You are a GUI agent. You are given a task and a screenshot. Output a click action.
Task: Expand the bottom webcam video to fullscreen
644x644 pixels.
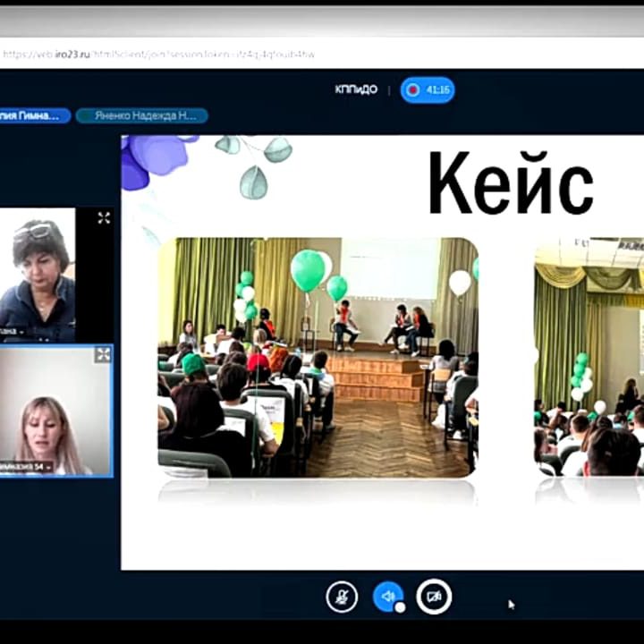(x=103, y=355)
